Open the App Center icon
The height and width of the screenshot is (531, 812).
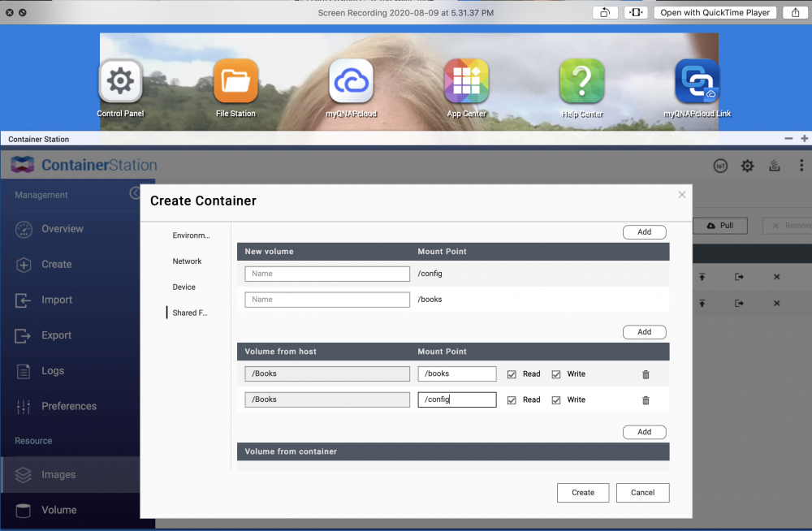click(466, 81)
